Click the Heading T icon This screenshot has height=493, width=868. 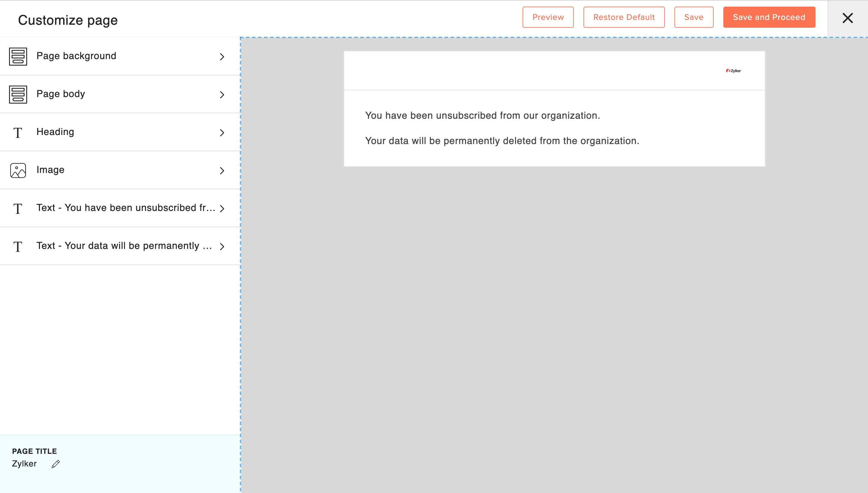tap(18, 133)
